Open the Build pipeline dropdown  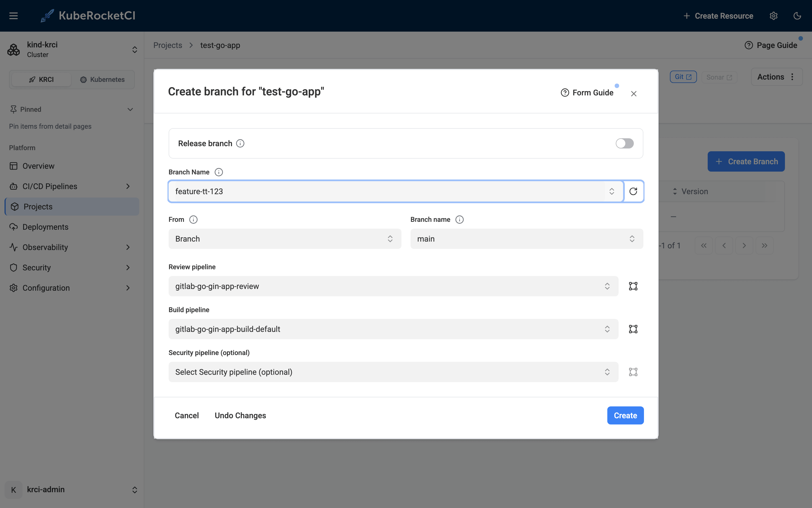tap(393, 329)
